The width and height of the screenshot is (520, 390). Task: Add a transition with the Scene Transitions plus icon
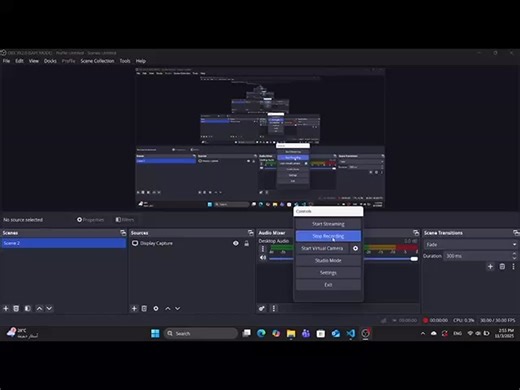(490, 266)
